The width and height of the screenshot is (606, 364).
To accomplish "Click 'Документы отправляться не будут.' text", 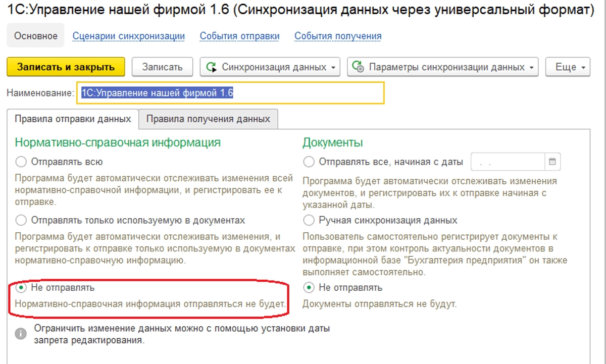I will [379, 304].
